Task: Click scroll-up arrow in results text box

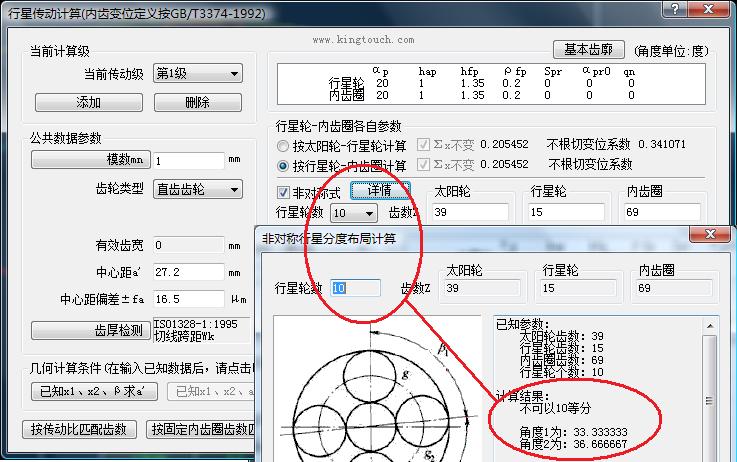Action: [710, 326]
